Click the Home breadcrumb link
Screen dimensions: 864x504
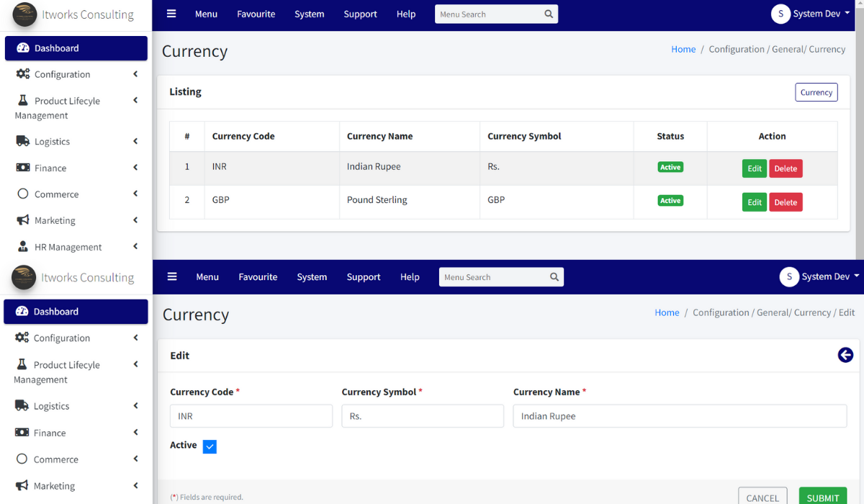pyautogui.click(x=683, y=48)
